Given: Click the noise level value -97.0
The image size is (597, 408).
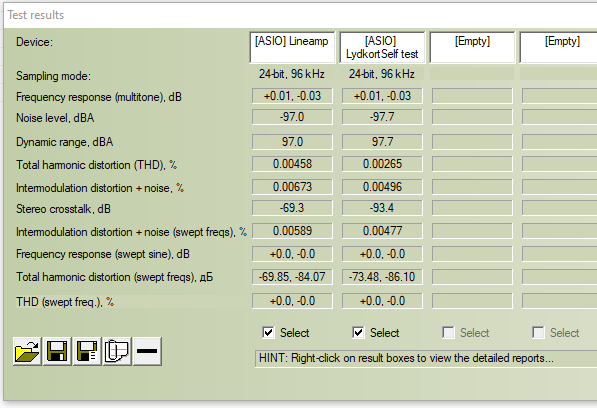Looking at the screenshot, I should click(x=292, y=117).
